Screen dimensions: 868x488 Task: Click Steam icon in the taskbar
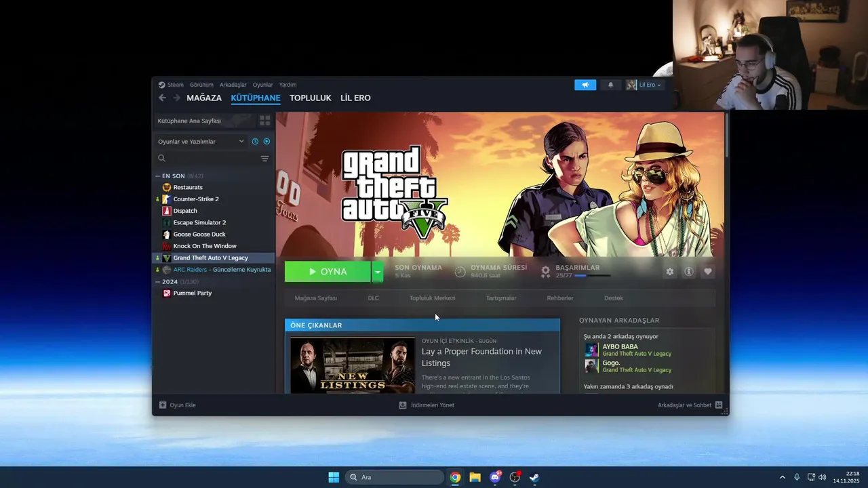(534, 477)
